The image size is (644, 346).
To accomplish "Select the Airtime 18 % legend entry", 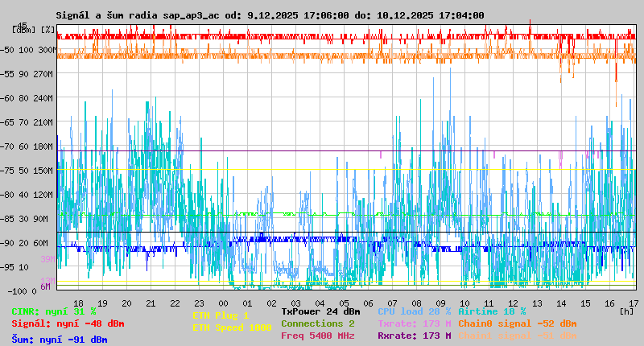I will (x=492, y=311).
